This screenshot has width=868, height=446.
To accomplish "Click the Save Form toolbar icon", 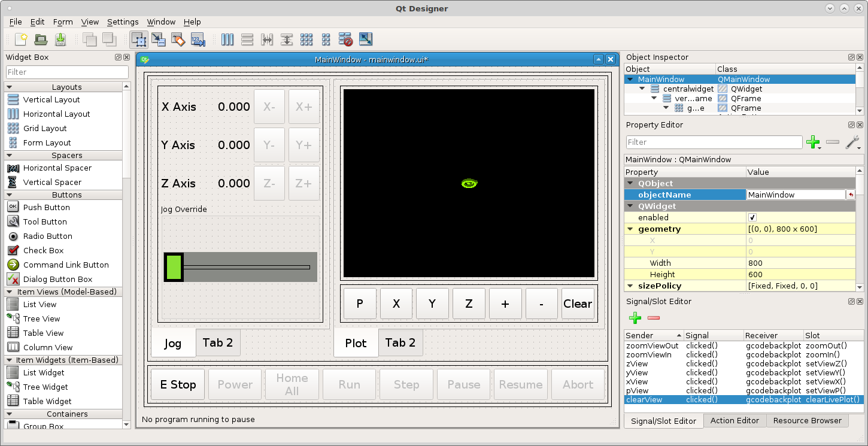I will coord(60,40).
